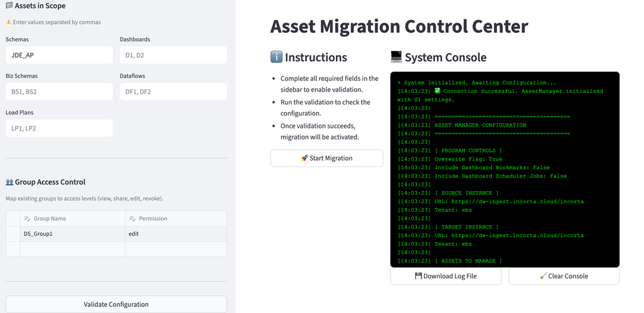Click the System Initialized console line
The image size is (644, 313).
(x=477, y=83)
